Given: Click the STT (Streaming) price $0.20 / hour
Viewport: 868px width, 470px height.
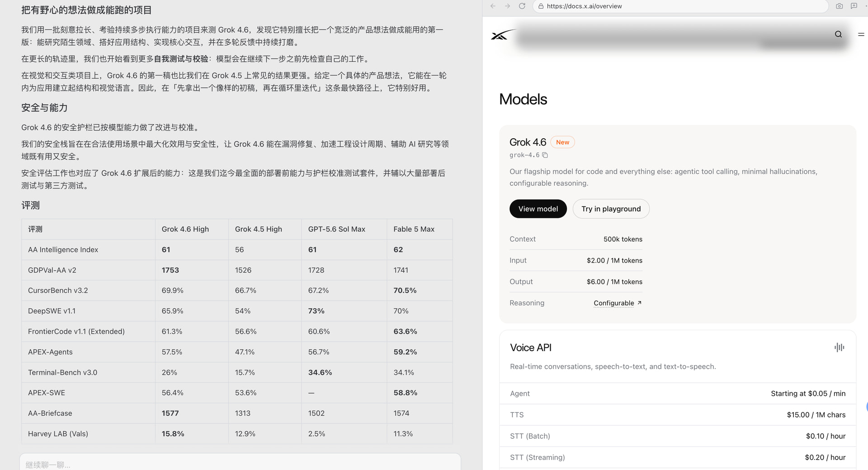Looking at the screenshot, I should coord(825,457).
